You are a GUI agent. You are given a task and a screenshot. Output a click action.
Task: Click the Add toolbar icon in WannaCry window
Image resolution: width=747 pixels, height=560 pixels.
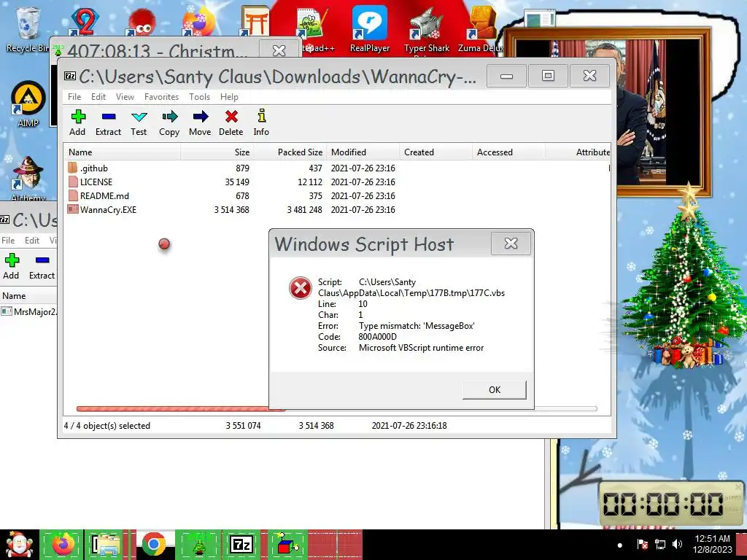[x=77, y=117]
